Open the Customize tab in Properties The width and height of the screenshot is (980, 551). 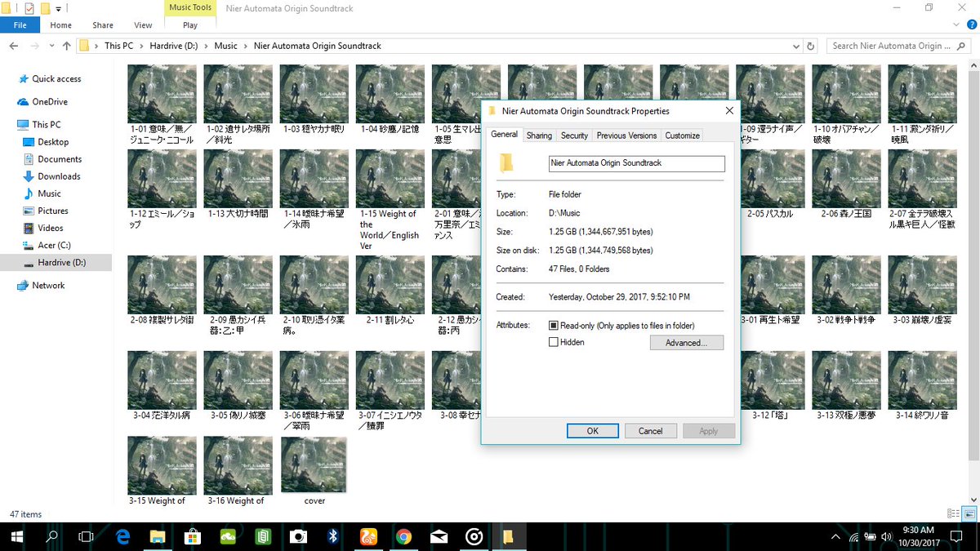pyautogui.click(x=682, y=136)
